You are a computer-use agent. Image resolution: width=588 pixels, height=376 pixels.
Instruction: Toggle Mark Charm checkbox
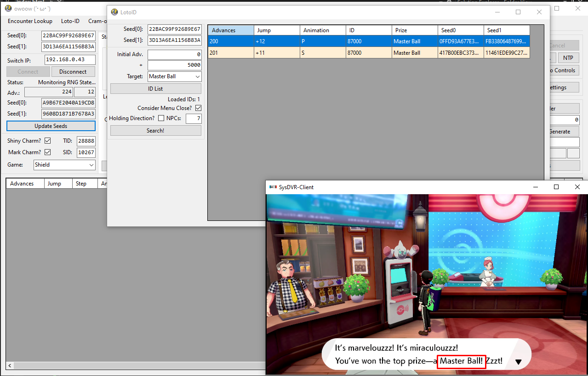click(47, 152)
